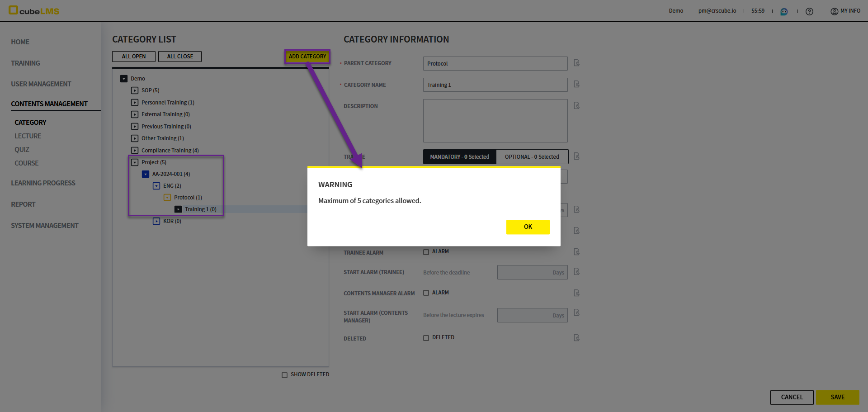Tick the Contents Manager Alarm checkbox
The height and width of the screenshot is (412, 868).
pyautogui.click(x=426, y=293)
